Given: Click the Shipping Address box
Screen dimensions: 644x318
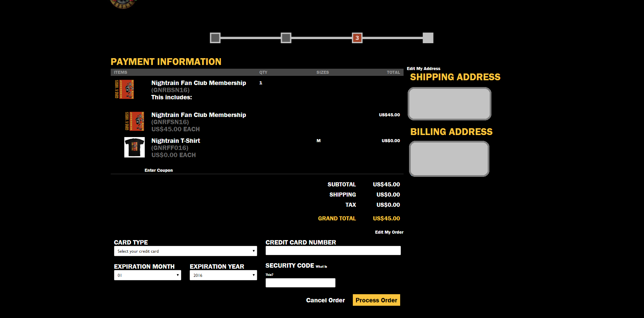Looking at the screenshot, I should (450, 104).
